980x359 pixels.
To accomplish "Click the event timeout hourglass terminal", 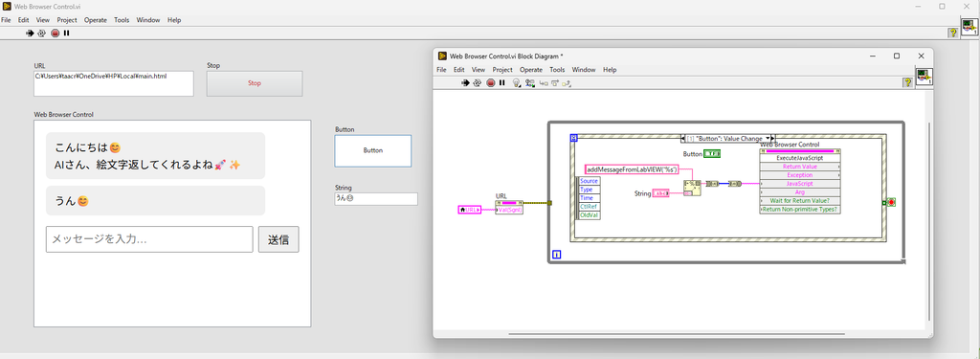I will click(x=574, y=138).
